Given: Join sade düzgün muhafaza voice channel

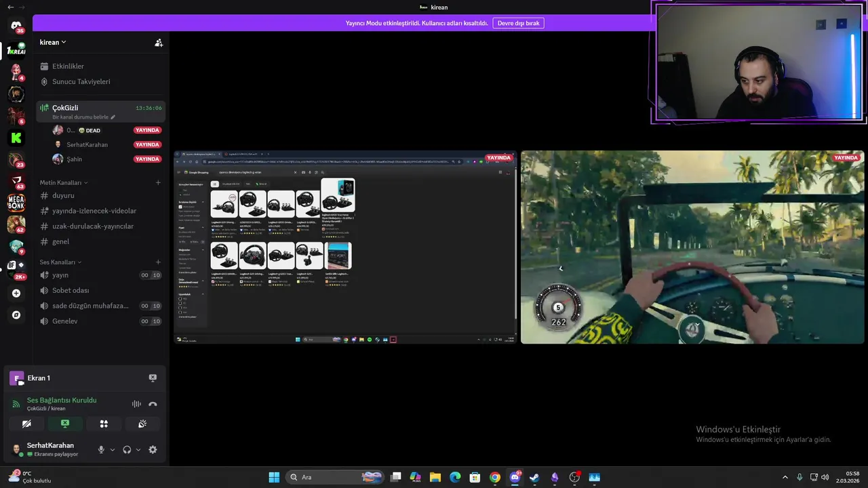Looking at the screenshot, I should (100, 306).
